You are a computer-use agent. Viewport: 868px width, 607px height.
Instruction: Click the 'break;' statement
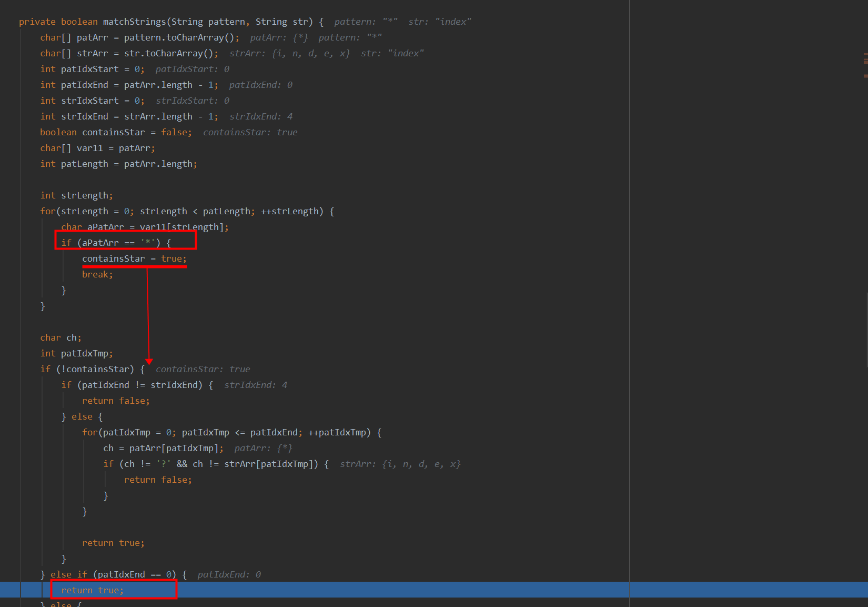coord(97,274)
